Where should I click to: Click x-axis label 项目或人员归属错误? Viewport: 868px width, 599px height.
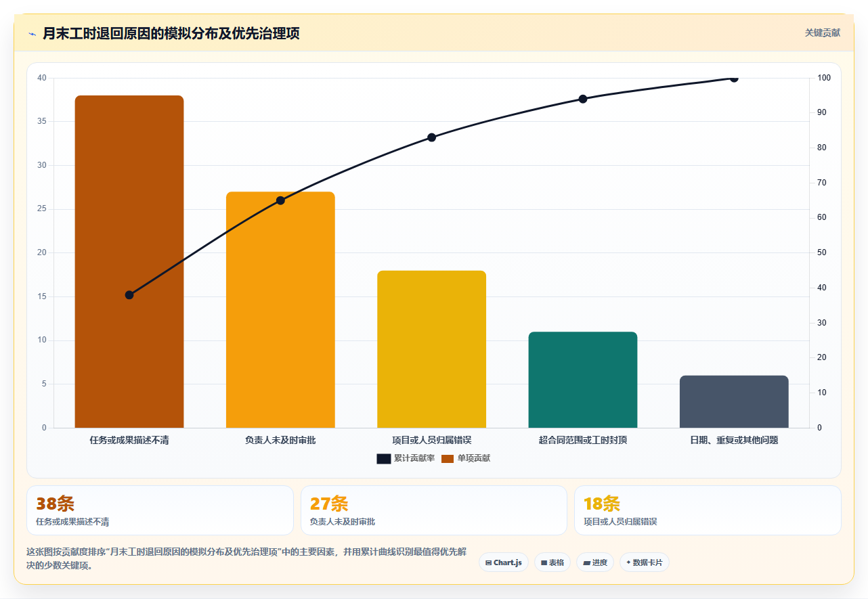[x=431, y=440]
